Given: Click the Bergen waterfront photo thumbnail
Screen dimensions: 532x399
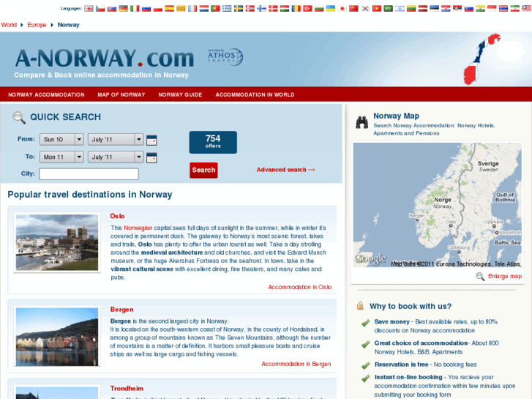Looking at the screenshot, I should coord(57,337).
